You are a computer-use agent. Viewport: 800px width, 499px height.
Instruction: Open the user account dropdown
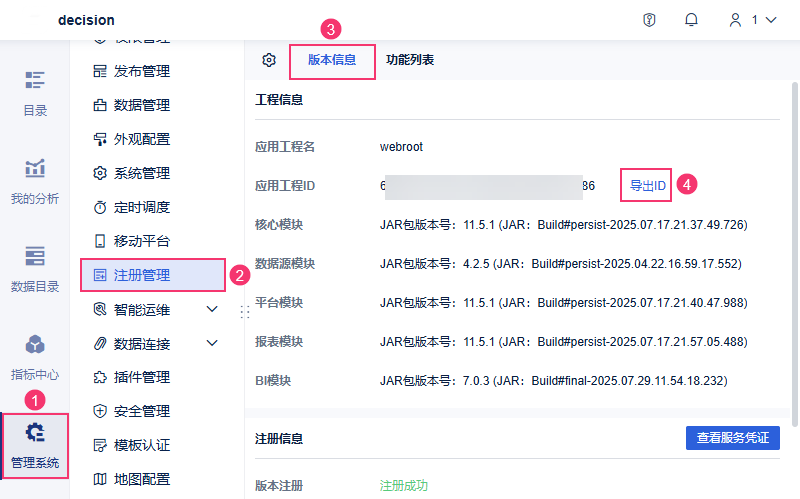[752, 20]
